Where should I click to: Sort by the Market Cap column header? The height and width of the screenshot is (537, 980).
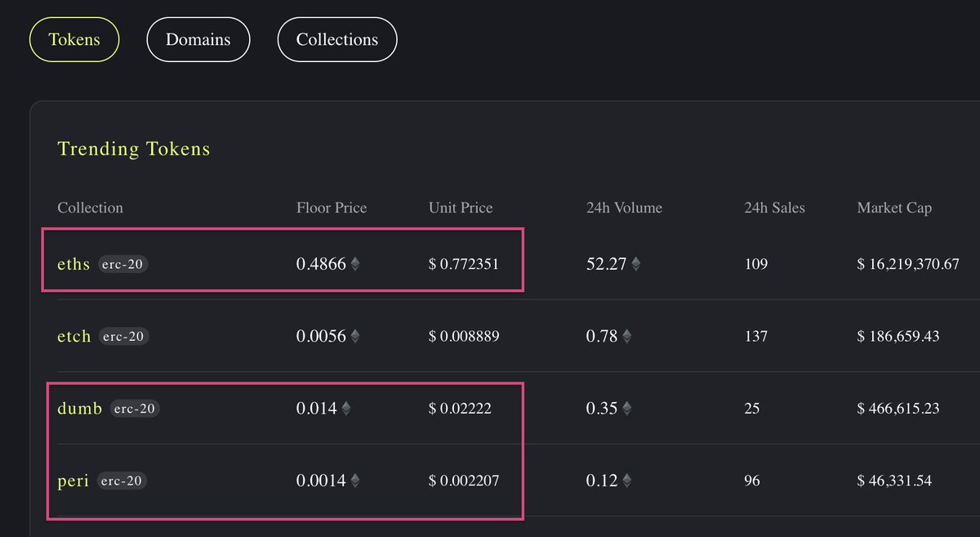(x=893, y=208)
